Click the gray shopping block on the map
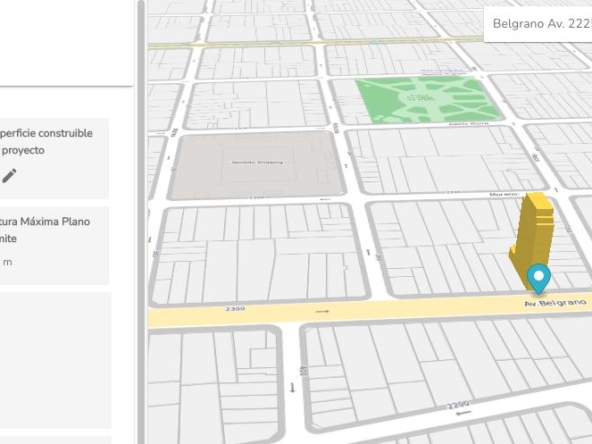Viewport: 592px width, 444px height. point(257,165)
